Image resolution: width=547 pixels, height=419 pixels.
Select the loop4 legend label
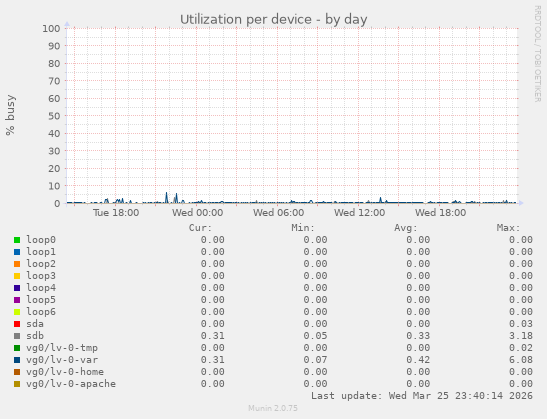pyautogui.click(x=41, y=288)
